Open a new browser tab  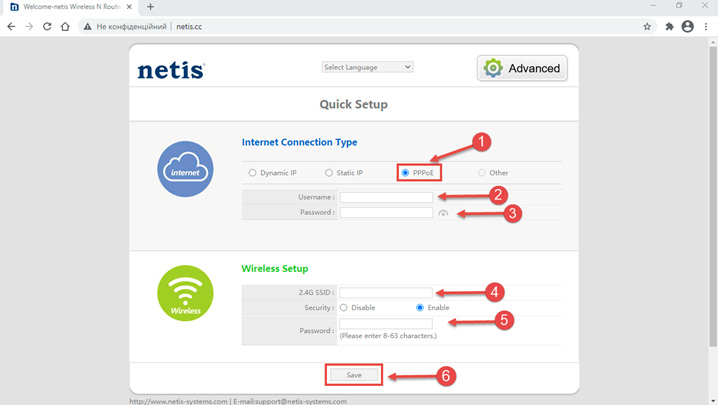150,7
